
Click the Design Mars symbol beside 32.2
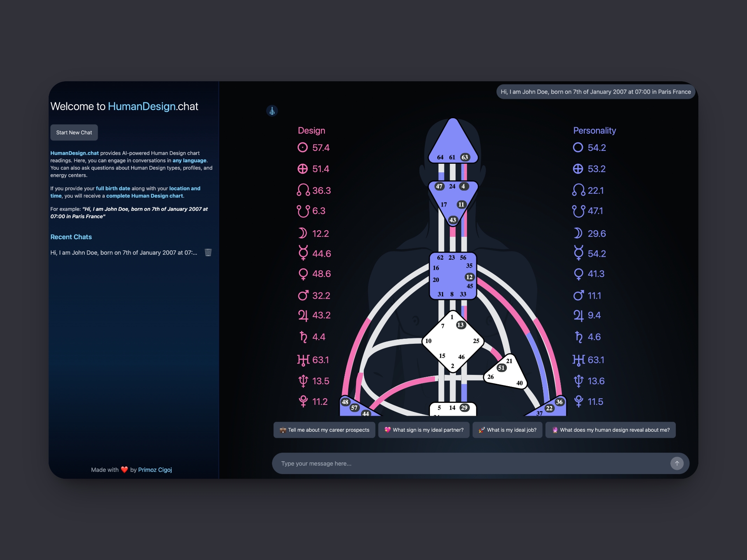[303, 295]
